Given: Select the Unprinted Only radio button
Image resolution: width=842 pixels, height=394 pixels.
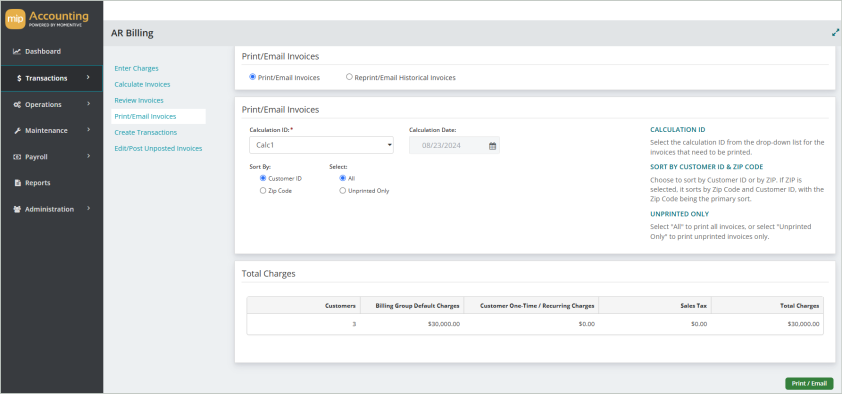Looking at the screenshot, I should pyautogui.click(x=343, y=191).
